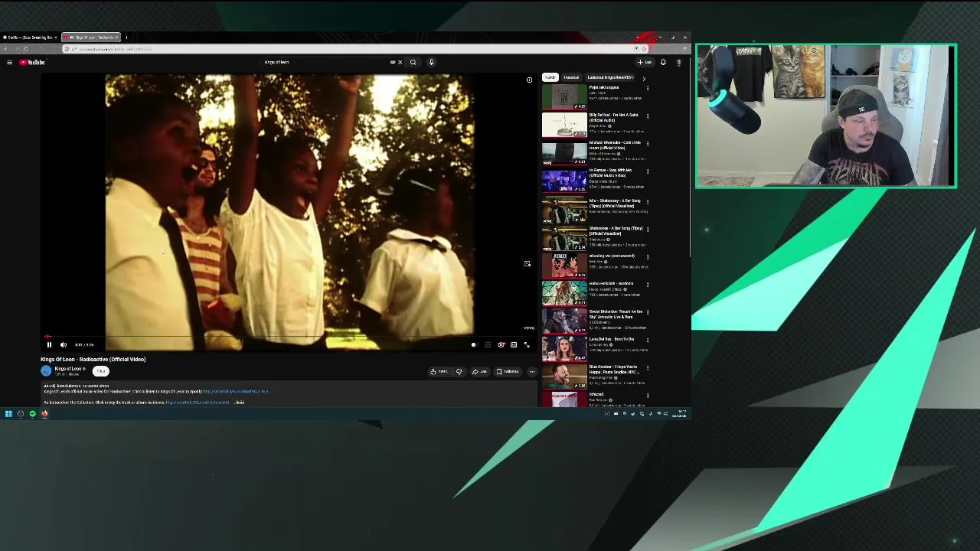Open more actions ellipsis under the video

[x=532, y=372]
